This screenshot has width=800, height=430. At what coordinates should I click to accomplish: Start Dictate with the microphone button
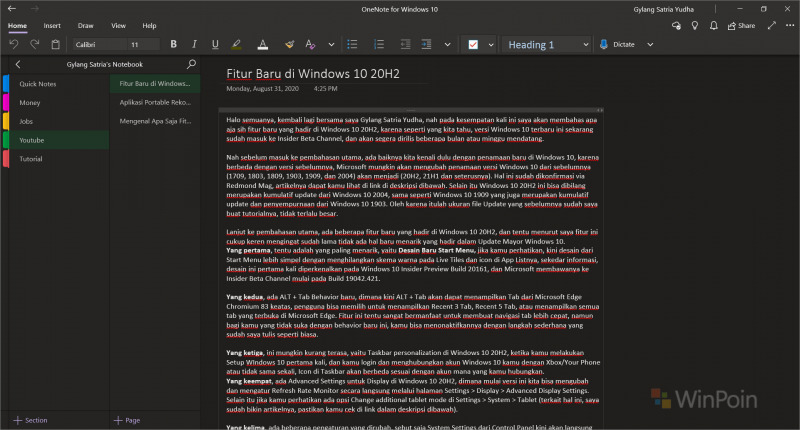[617, 44]
